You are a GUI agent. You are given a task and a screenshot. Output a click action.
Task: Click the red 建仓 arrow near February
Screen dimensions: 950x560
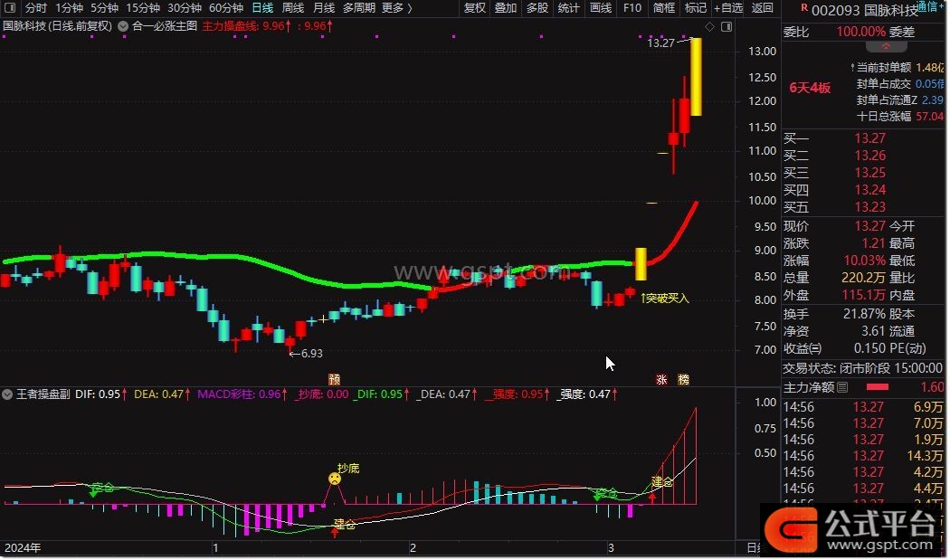tap(335, 532)
